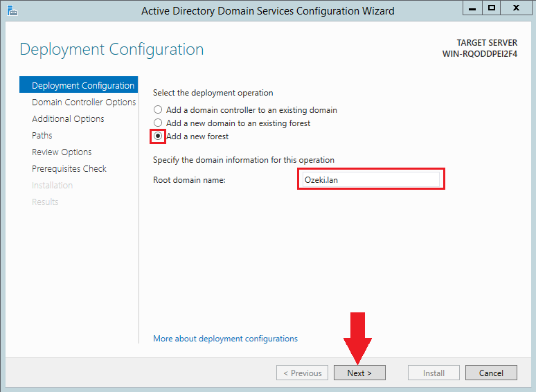Image resolution: width=536 pixels, height=392 pixels.
Task: Jump to the Review Options step
Action: click(x=62, y=152)
